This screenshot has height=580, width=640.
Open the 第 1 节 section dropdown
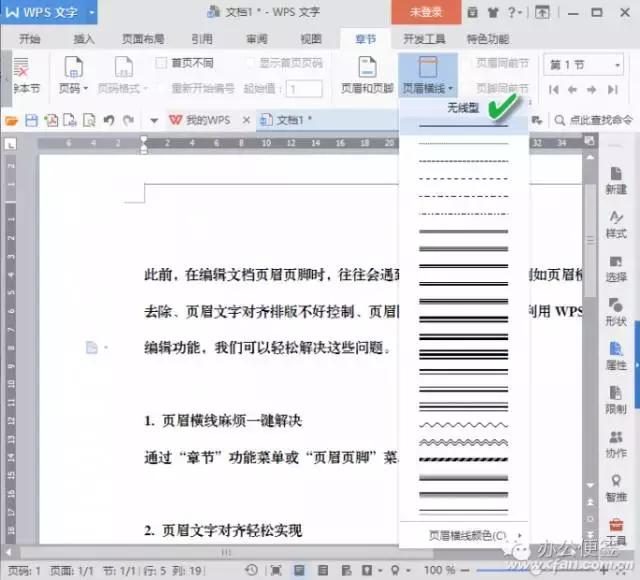[x=584, y=64]
